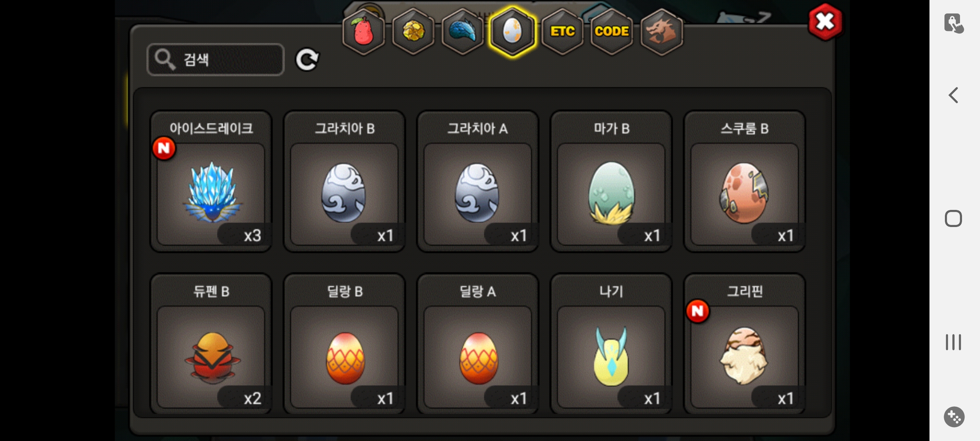Select the blue dragon scale category icon
980x441 pixels.
[463, 31]
